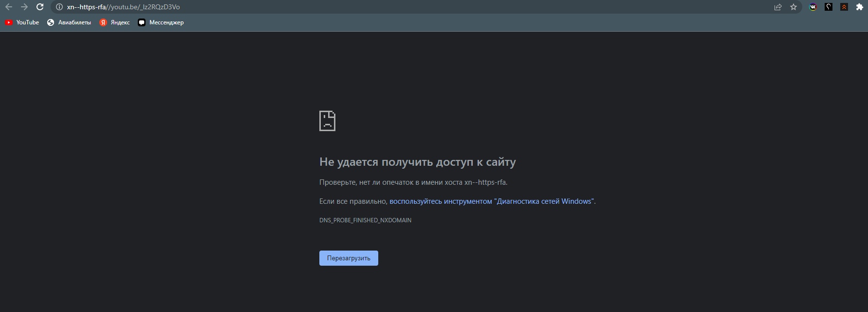Open the YouTube bookmark
The image size is (868, 312).
tap(22, 22)
